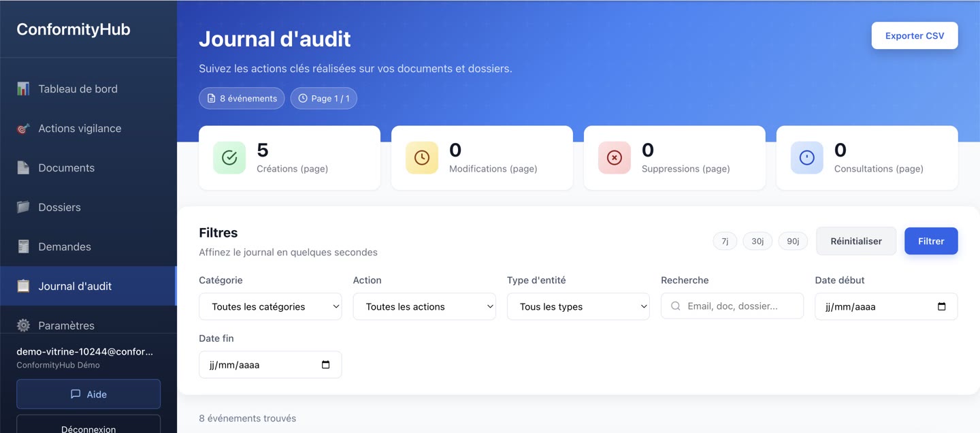Click the Suppressions (page) card label
Viewport: 980px width, 433px height.
[686, 169]
